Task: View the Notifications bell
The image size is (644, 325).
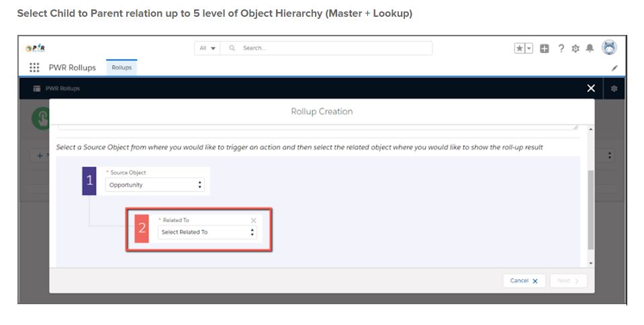Action: [x=590, y=48]
